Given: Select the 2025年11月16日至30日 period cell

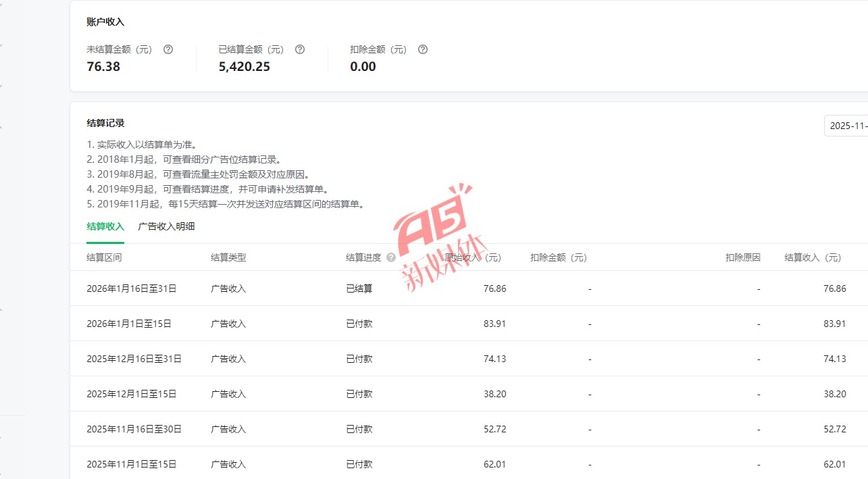Looking at the screenshot, I should [x=134, y=429].
